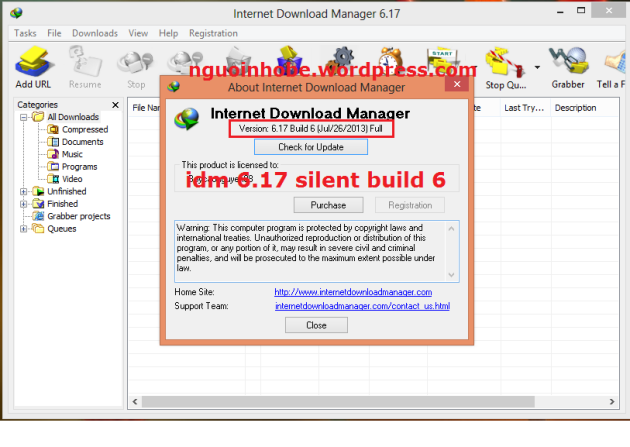Select the Video category folder
The width and height of the screenshot is (630, 447).
click(x=65, y=179)
